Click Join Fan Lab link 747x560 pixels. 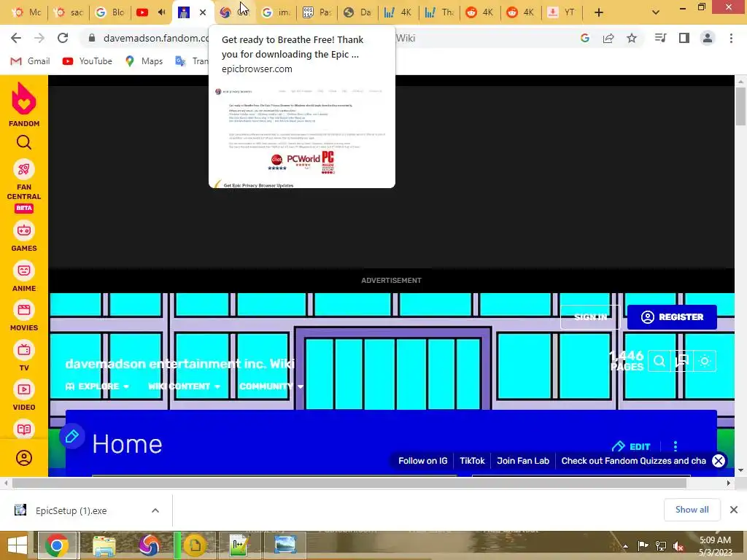(522, 461)
